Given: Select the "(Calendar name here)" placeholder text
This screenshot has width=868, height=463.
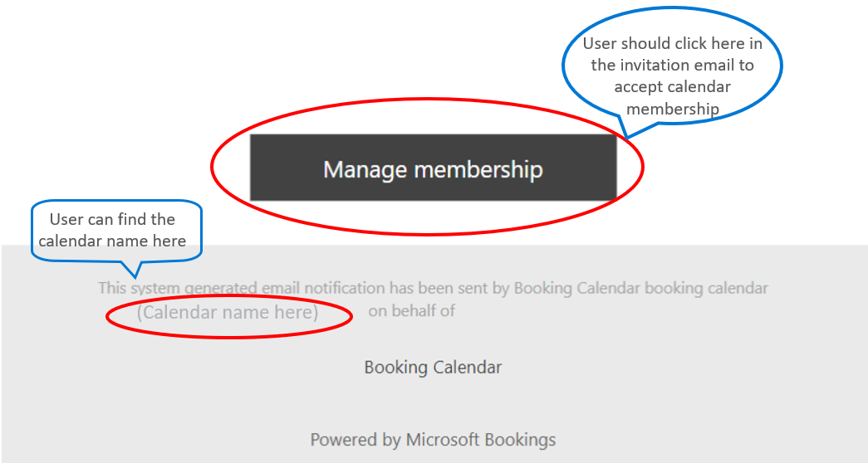Looking at the screenshot, I should (x=228, y=313).
